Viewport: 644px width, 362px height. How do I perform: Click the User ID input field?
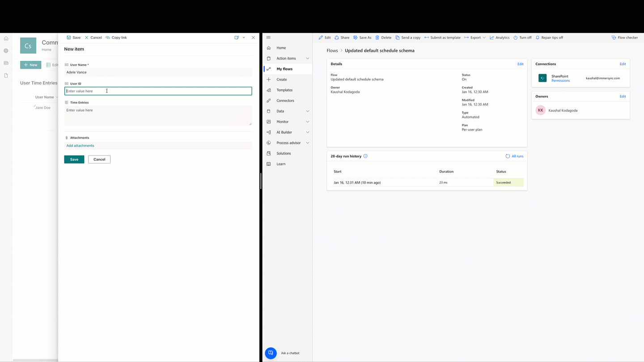pyautogui.click(x=158, y=91)
